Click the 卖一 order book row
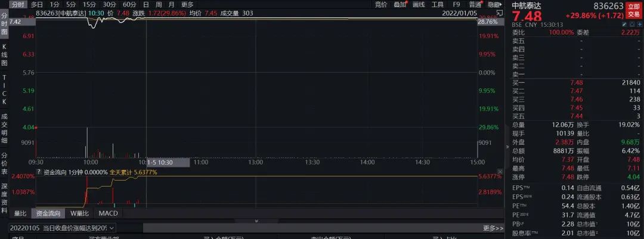 (576, 74)
